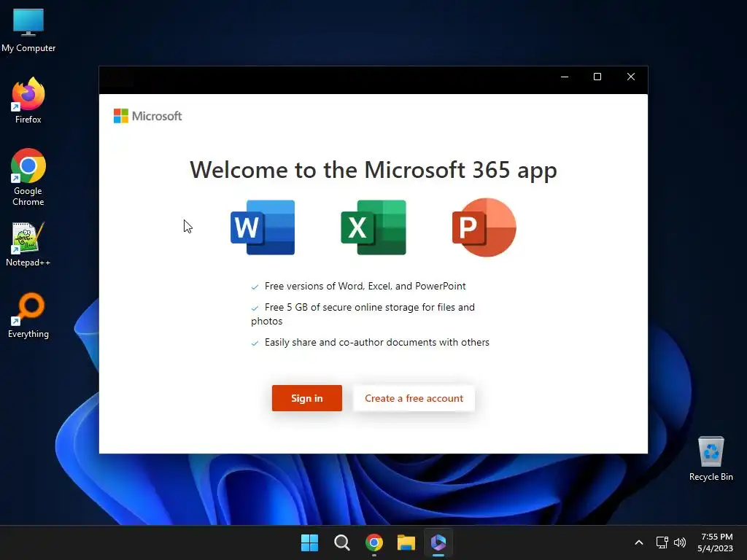This screenshot has height=560, width=747.
Task: Select the Google Chrome desktop shortcut
Action: (x=28, y=177)
